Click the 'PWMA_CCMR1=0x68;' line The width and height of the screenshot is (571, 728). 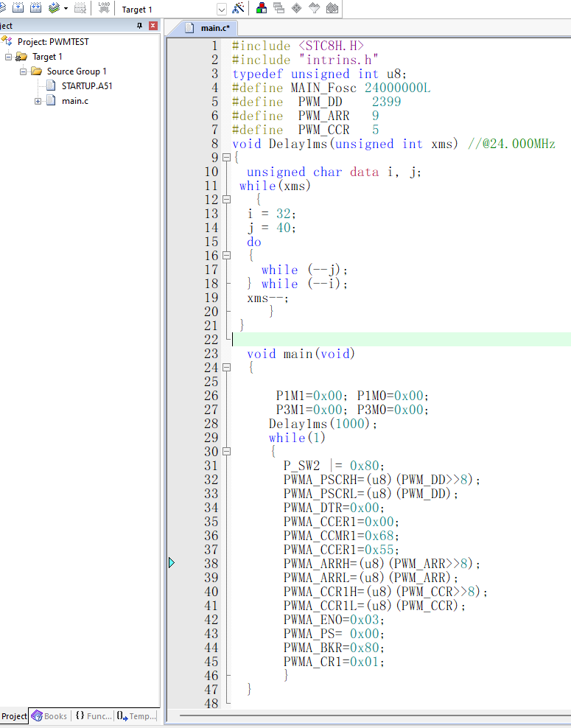point(341,536)
